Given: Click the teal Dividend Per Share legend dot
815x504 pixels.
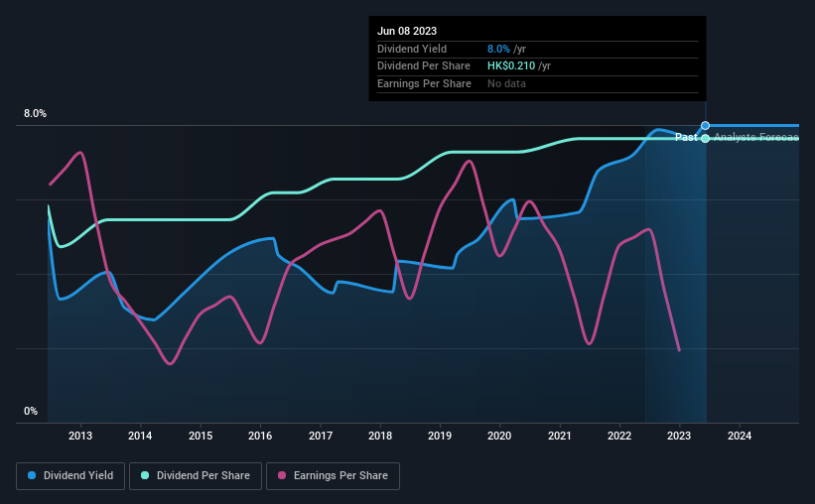Looking at the screenshot, I should (x=145, y=475).
